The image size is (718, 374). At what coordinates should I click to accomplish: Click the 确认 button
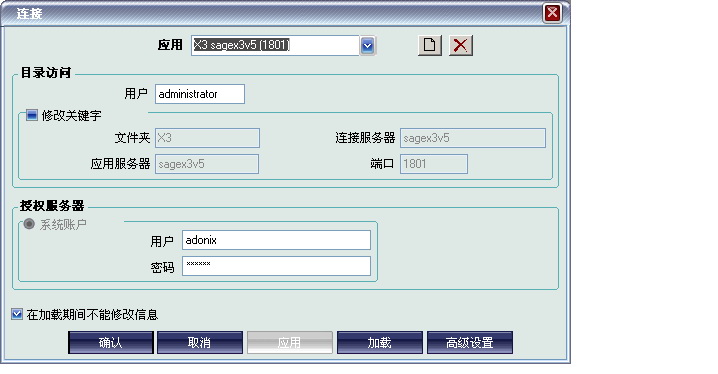[x=111, y=342]
